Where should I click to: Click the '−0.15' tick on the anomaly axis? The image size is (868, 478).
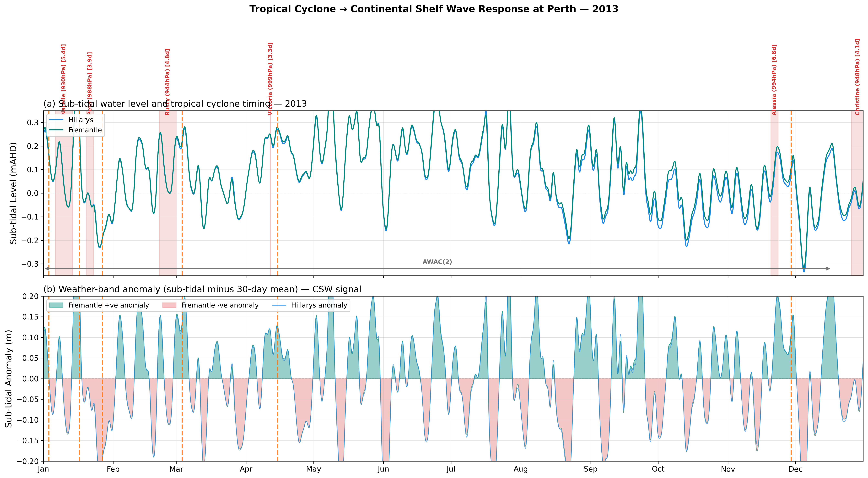28,441
